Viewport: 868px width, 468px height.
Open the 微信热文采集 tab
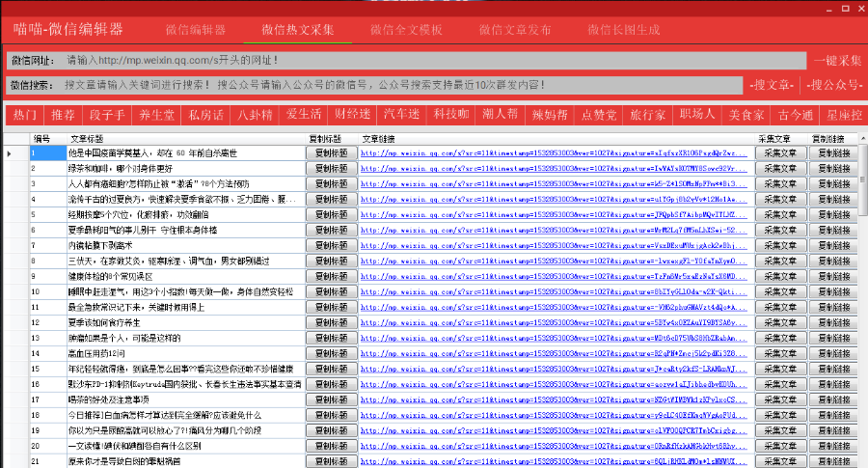(298, 30)
